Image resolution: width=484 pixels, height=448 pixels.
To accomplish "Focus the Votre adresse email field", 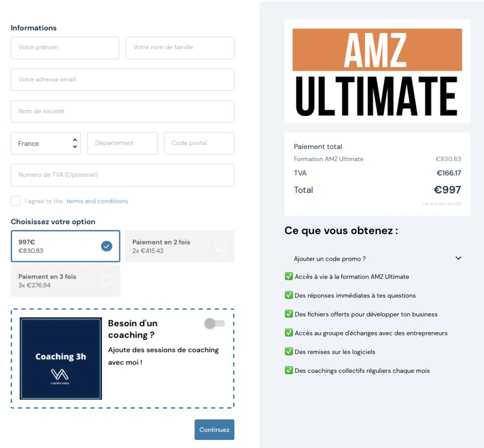I will pos(122,80).
